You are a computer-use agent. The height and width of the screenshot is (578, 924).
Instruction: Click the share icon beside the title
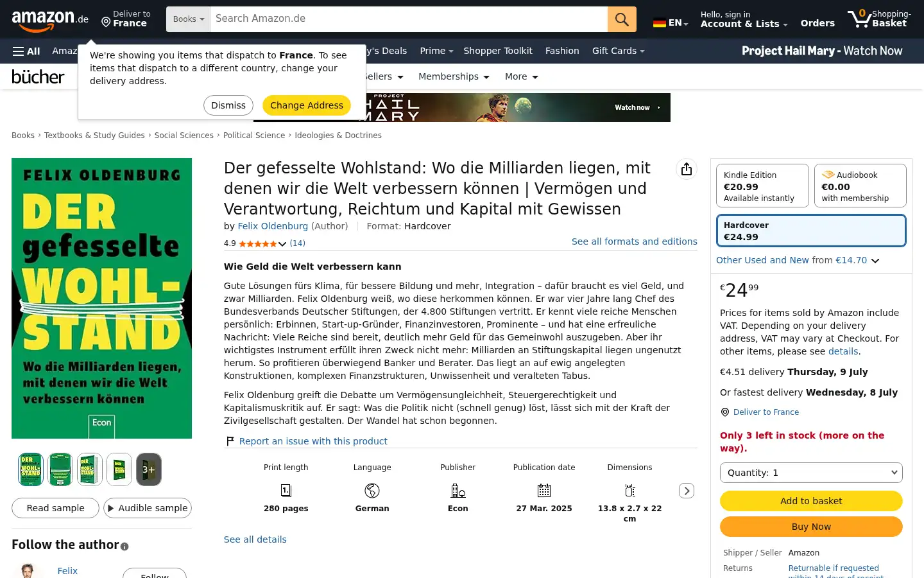[687, 169]
